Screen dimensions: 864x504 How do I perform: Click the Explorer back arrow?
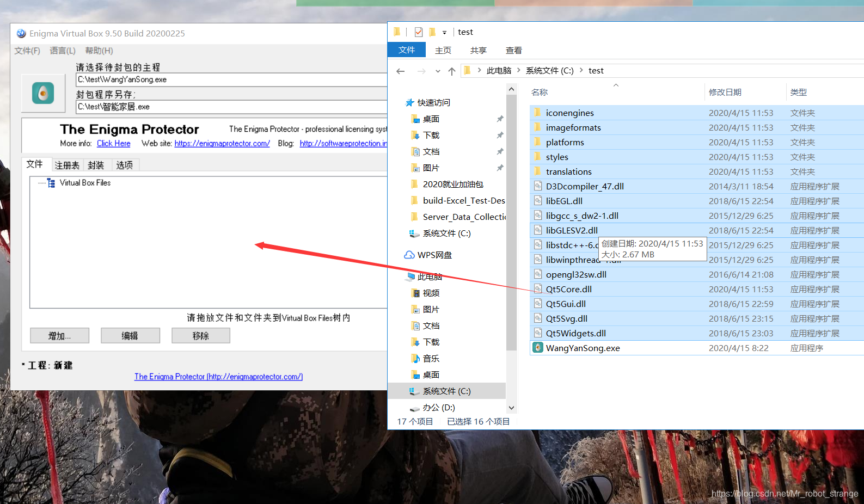tap(401, 71)
